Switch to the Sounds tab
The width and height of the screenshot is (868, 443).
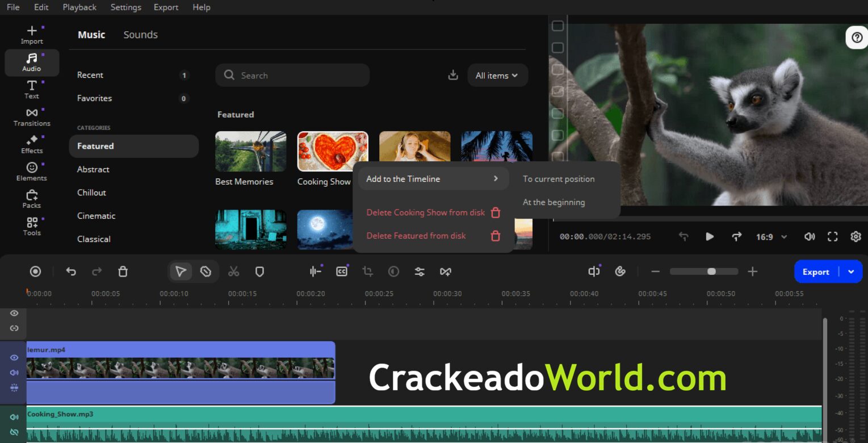[140, 35]
